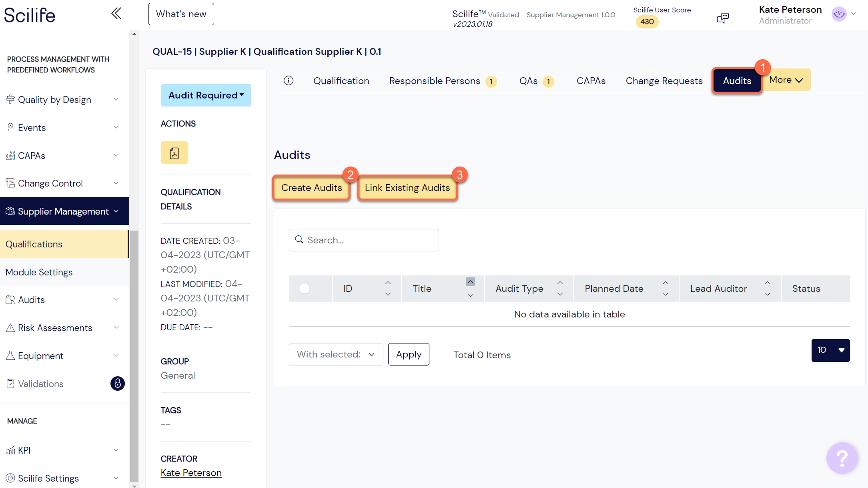
Task: Export the qualification as PDF icon
Action: [x=174, y=153]
